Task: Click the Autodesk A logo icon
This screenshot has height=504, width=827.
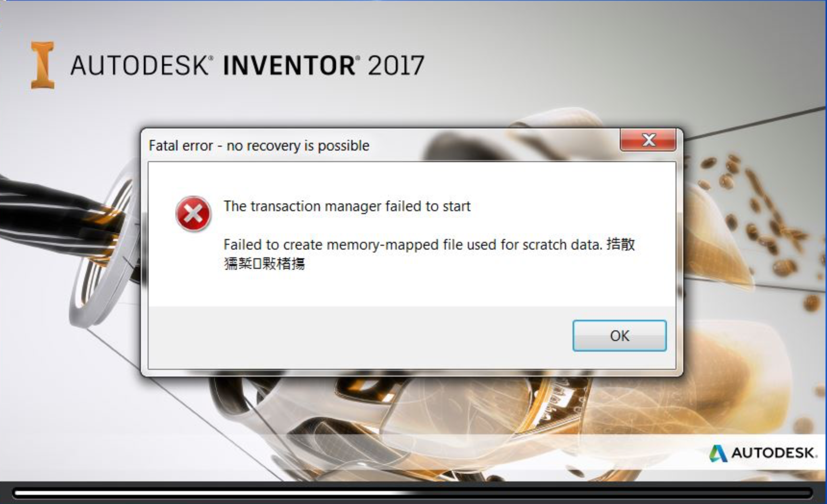Action: click(718, 453)
